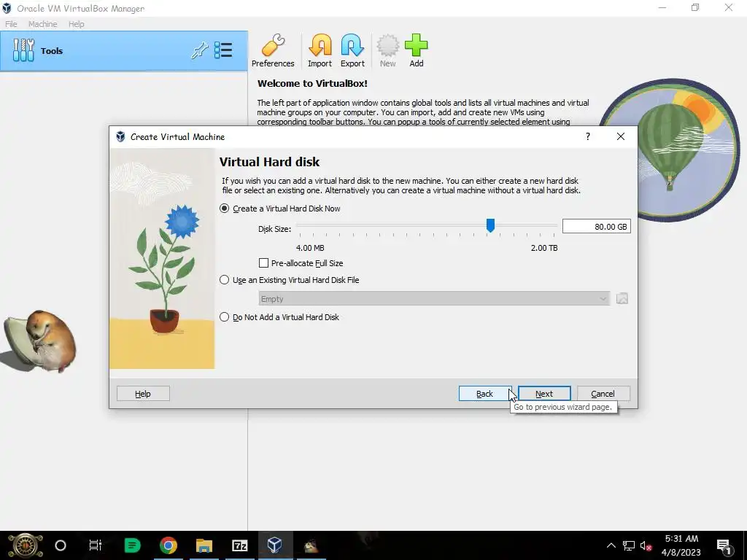747x560 pixels.
Task: Close the Create Virtual Machine dialog
Action: (620, 136)
